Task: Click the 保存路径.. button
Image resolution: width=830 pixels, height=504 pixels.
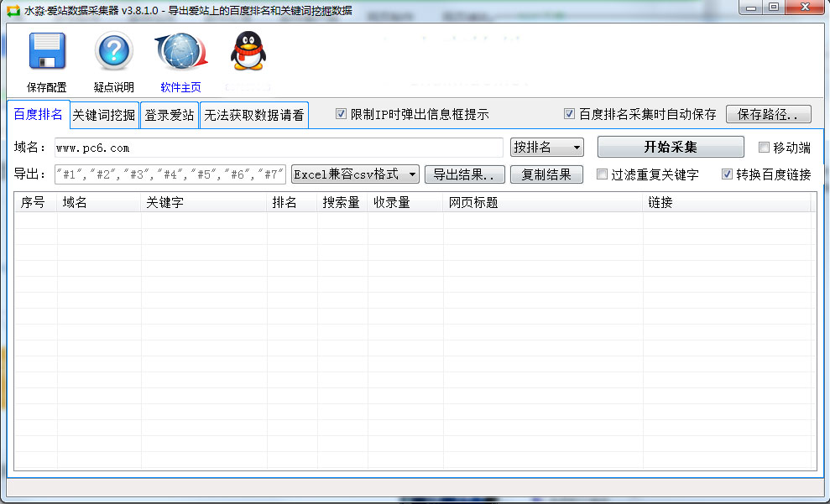Action: click(768, 114)
